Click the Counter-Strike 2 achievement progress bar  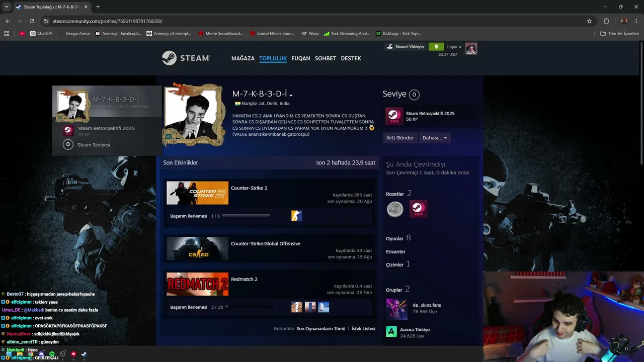[x=246, y=216]
